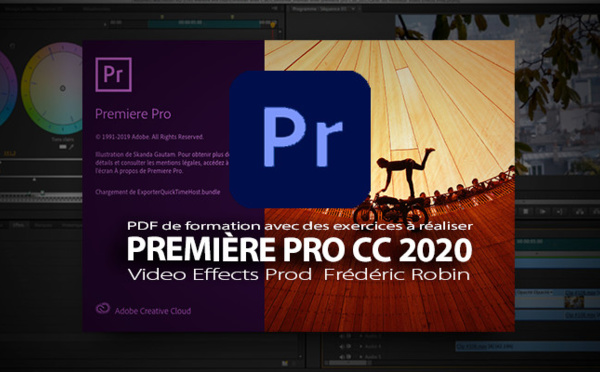600x372 pixels.
Task: Click the Premiere Pro title text
Action: point(133,114)
